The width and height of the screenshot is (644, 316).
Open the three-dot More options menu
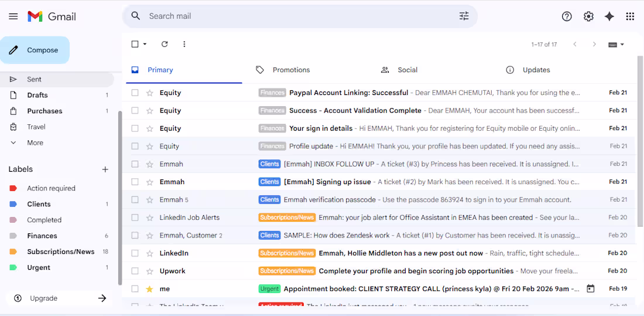click(x=184, y=44)
